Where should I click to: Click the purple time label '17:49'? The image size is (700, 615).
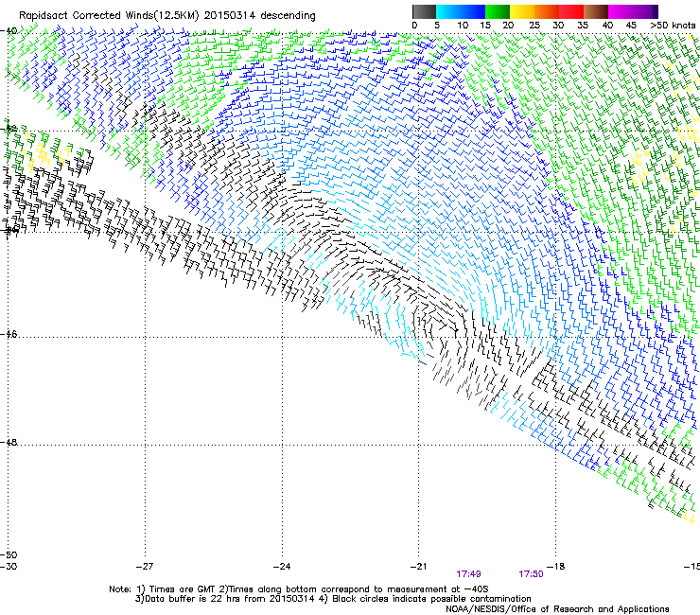click(468, 574)
